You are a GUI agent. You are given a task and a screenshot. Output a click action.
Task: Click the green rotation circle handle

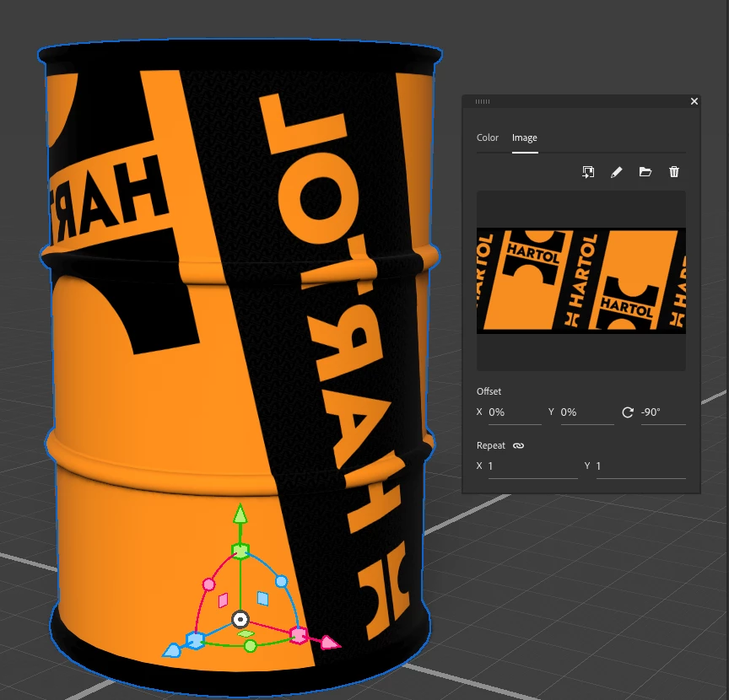pyautogui.click(x=250, y=646)
